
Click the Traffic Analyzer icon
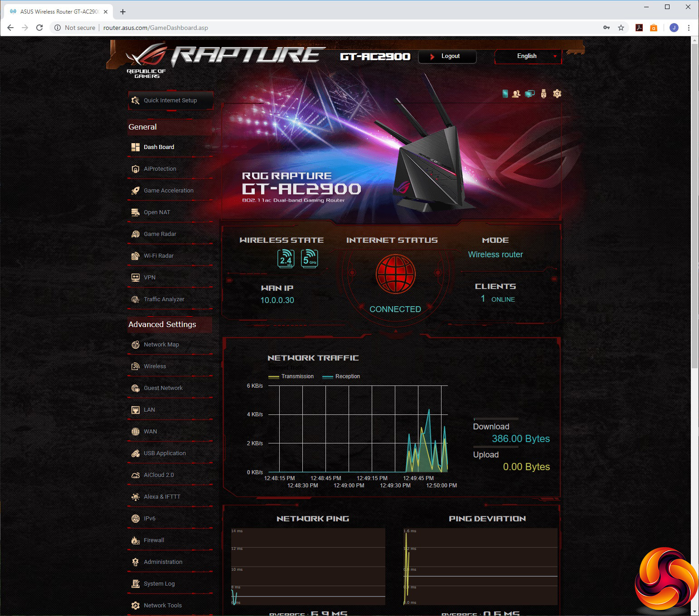[x=136, y=299]
